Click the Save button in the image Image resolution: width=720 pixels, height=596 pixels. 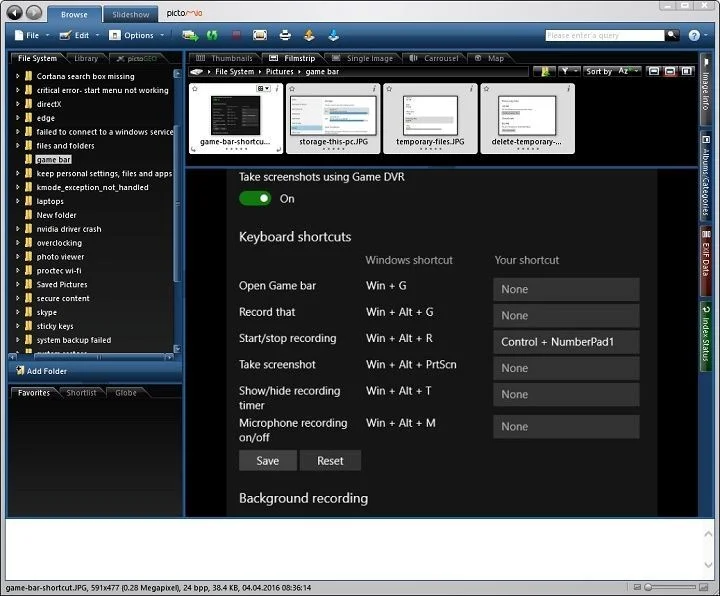(268, 461)
